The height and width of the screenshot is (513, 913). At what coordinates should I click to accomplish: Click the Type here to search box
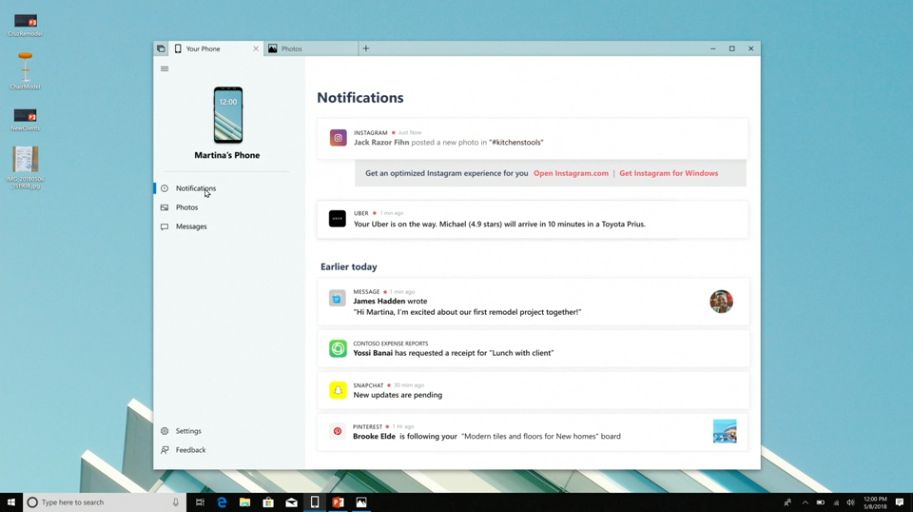[x=105, y=502]
